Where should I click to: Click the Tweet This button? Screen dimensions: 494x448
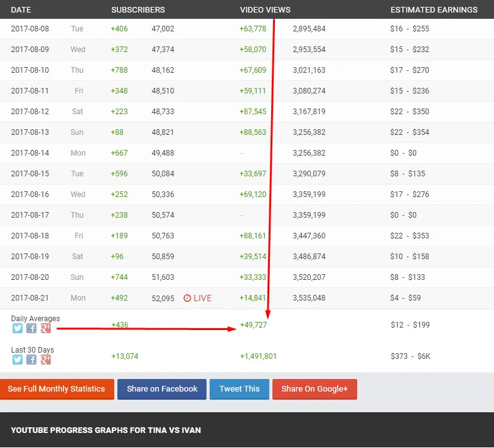[239, 389]
